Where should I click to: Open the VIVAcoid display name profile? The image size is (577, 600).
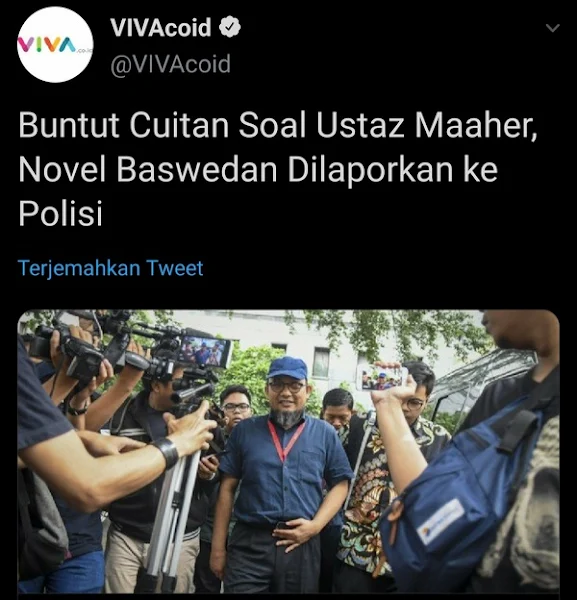(x=161, y=27)
